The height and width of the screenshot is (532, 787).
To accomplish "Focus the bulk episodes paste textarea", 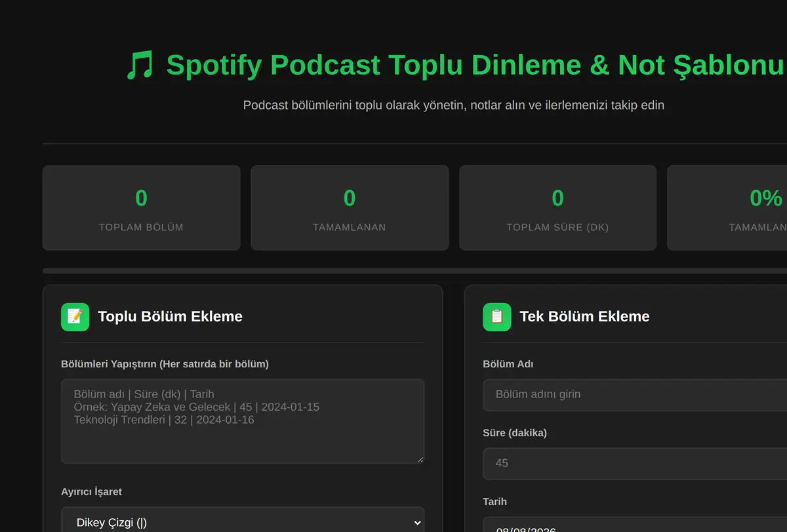I will point(243,421).
